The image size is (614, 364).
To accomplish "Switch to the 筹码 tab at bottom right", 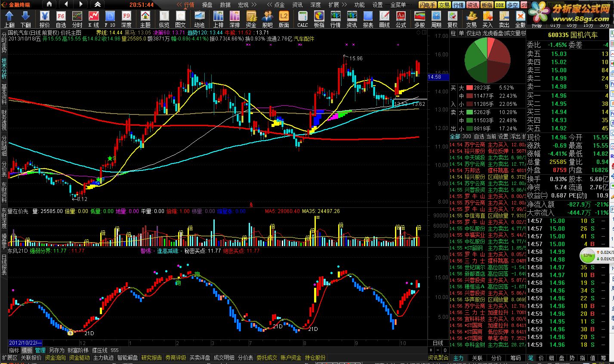I will pyautogui.click(x=515, y=358).
